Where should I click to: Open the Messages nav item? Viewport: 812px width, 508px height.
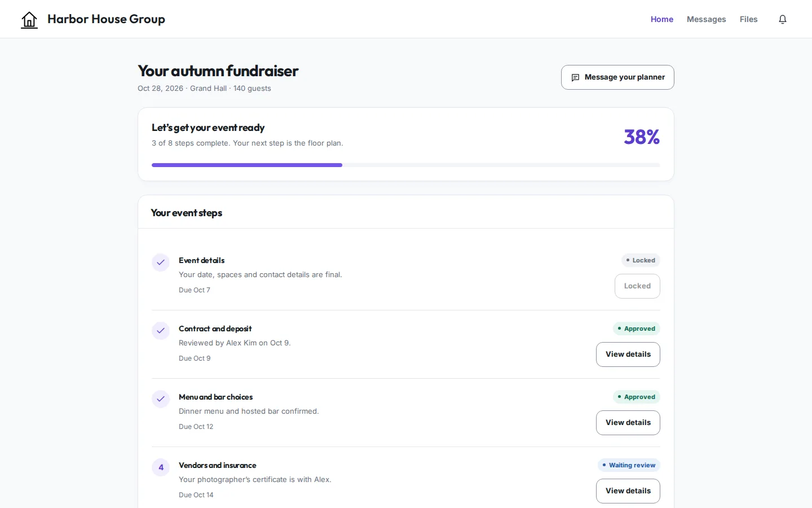point(707,19)
